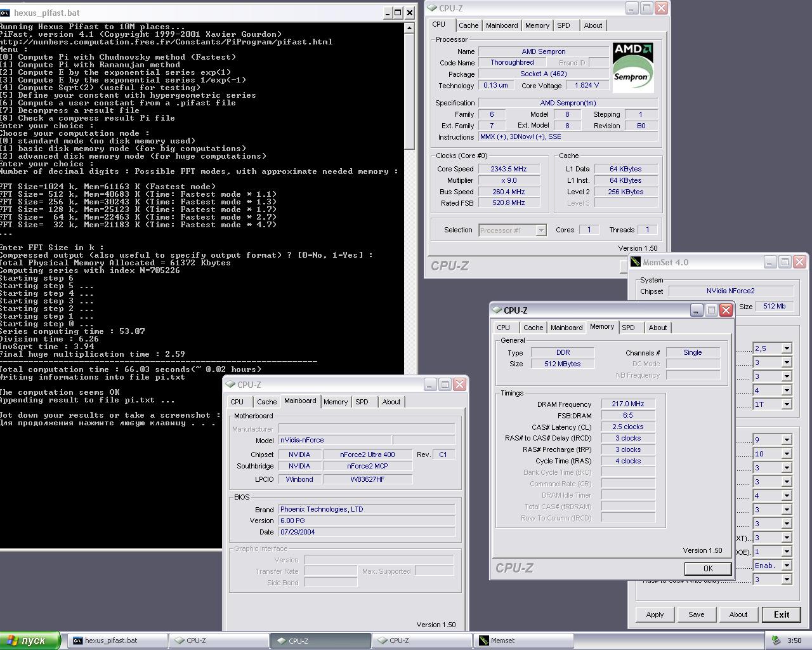
Task: Click the Code Name value Thoroughbred
Action: [x=512, y=62]
